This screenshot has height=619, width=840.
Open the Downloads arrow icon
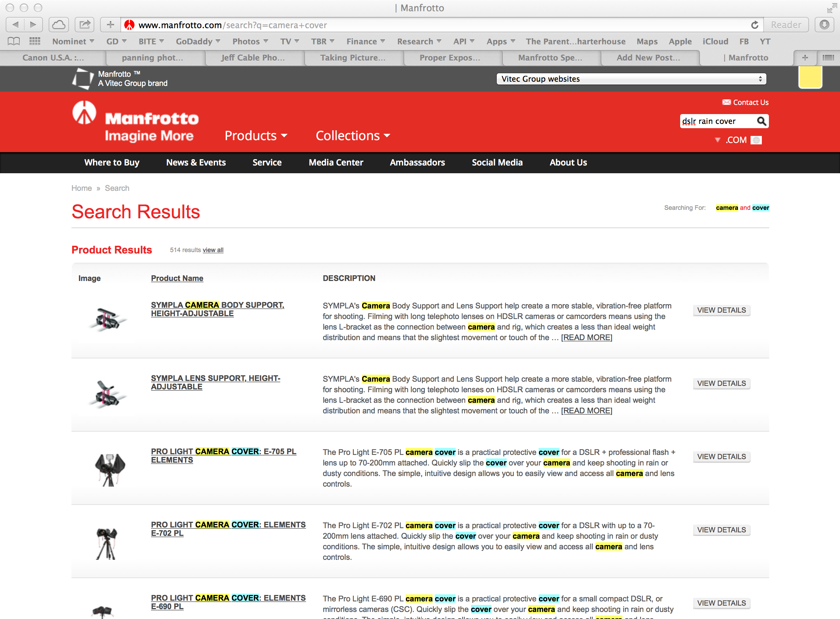824,25
